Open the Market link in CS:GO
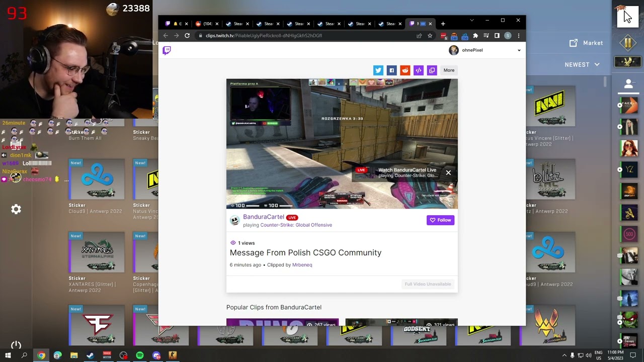 [x=586, y=43]
